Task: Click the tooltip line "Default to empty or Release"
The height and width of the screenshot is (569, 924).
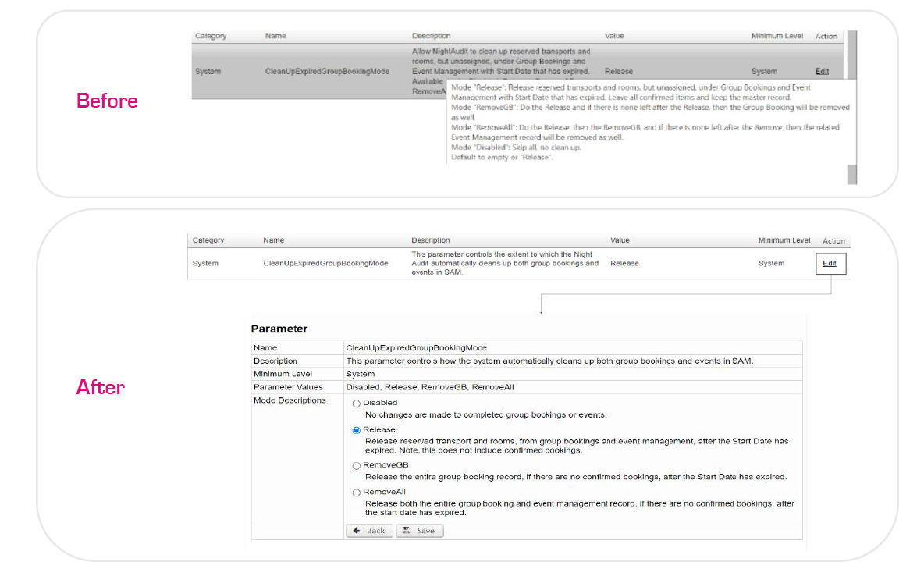Action: 502,158
